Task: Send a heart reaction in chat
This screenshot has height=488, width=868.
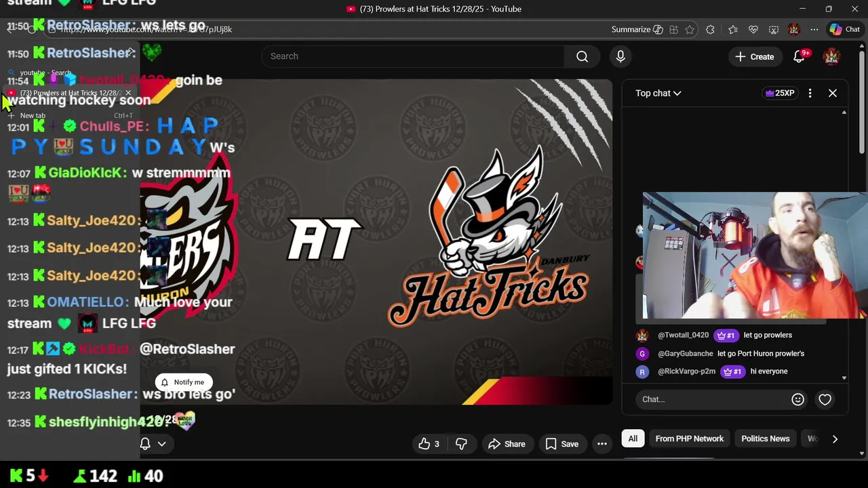Action: (825, 400)
